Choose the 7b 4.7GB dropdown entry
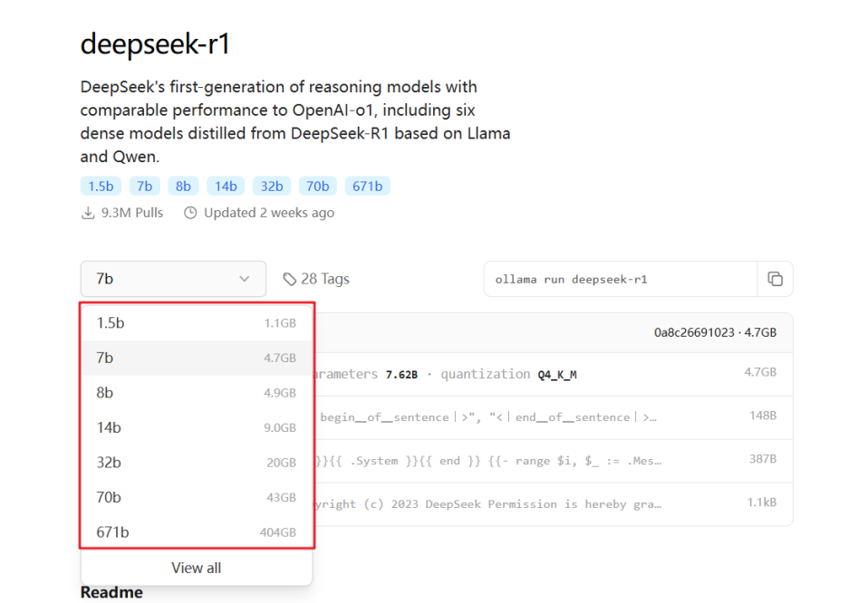Screen dimensions: 868x603 click(x=197, y=358)
